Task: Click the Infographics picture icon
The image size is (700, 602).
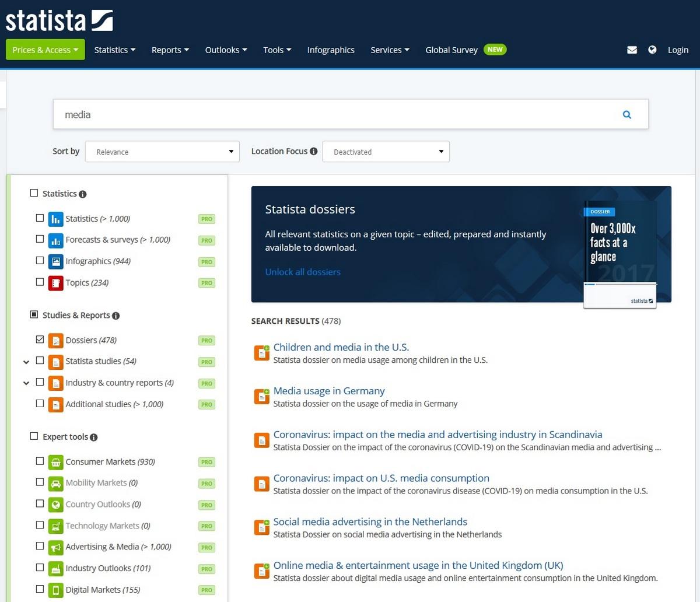Action: [55, 262]
